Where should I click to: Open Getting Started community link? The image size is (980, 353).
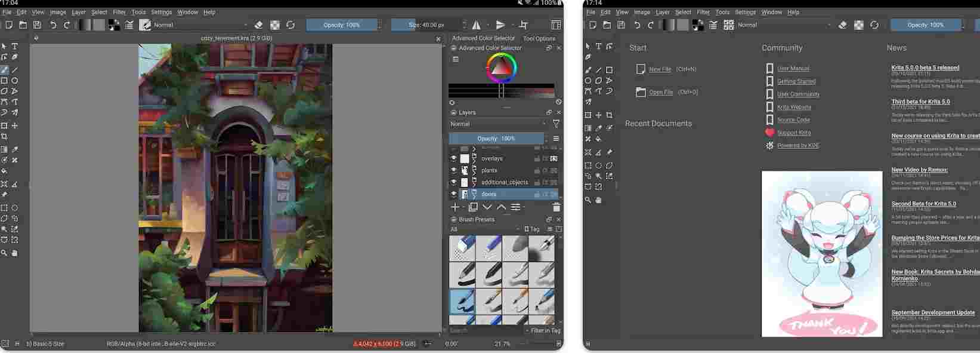tap(796, 82)
